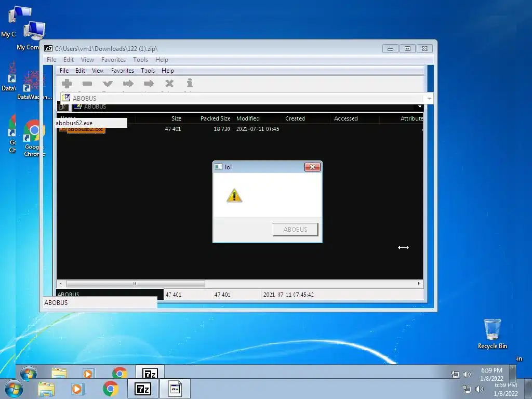Open the grayed Favorites menu in upper menu bar
Image resolution: width=532 pixels, height=399 pixels.
click(113, 60)
